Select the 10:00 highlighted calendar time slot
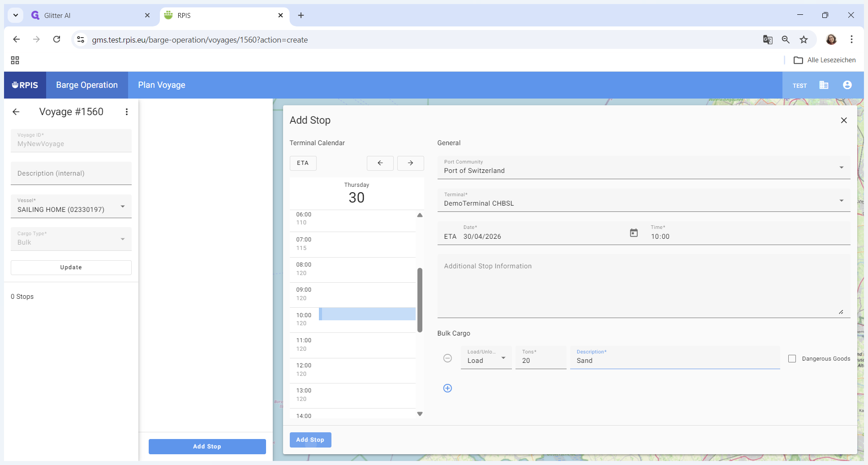 click(x=367, y=314)
